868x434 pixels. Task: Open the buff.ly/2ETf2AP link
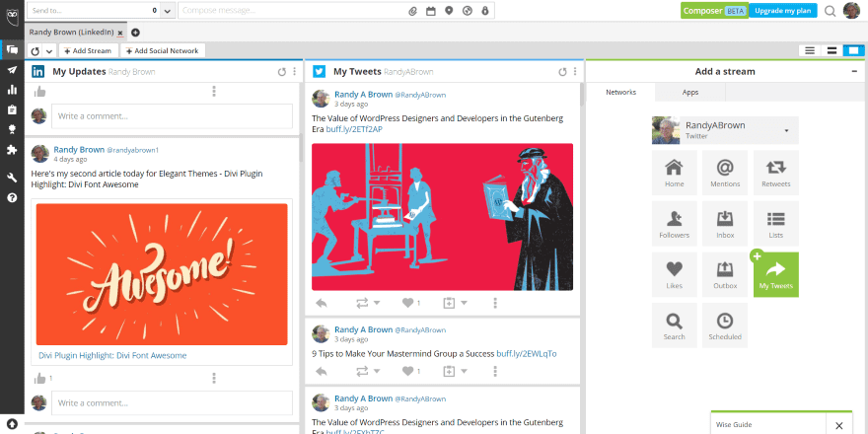pos(354,129)
